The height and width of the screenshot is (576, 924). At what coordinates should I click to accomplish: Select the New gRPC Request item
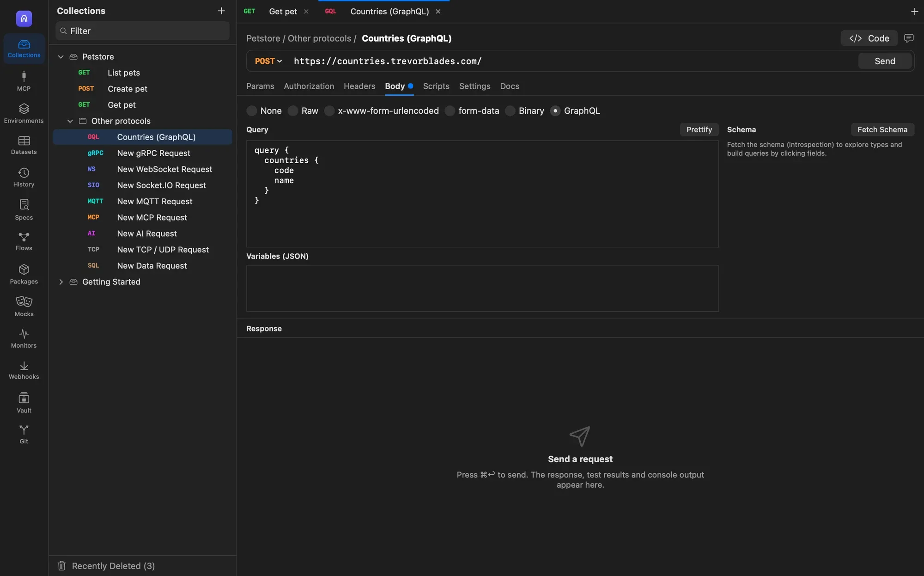(x=142, y=153)
